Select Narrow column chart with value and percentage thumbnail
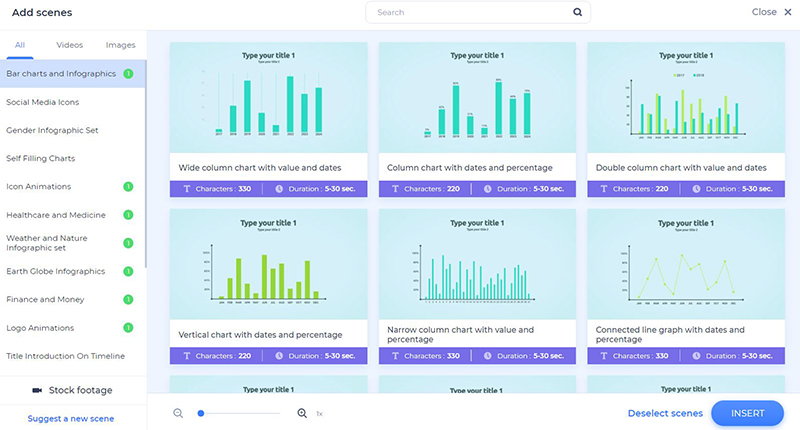Image resolution: width=800 pixels, height=430 pixels. tap(477, 264)
